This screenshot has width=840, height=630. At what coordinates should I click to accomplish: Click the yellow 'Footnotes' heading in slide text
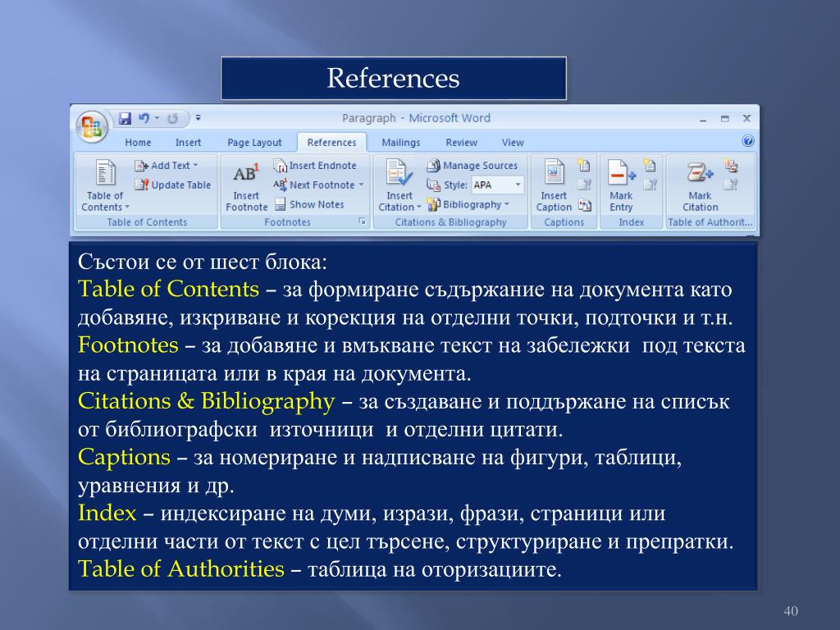tap(128, 345)
